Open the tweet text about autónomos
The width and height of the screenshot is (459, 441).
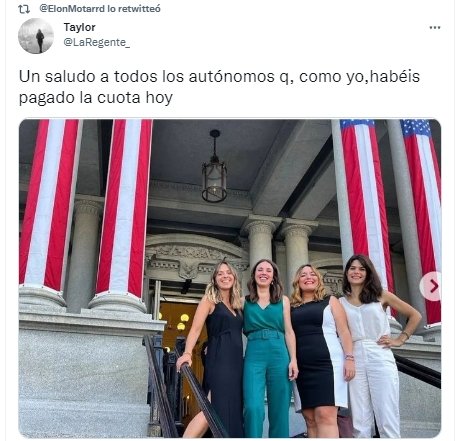coord(219,87)
